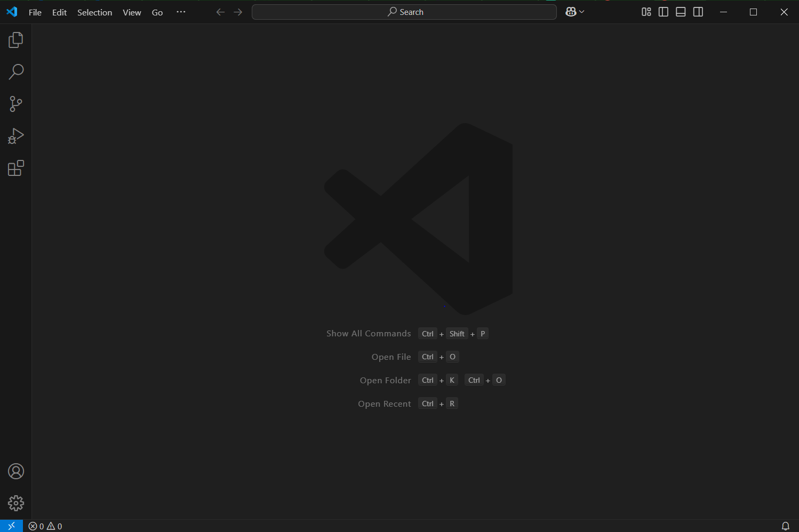Show errors count in status bar
Viewport: 799px width, 532px height.
click(36, 526)
